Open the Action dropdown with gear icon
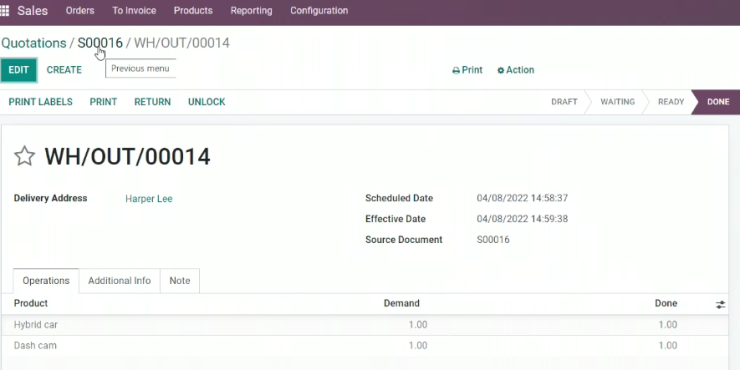 515,70
